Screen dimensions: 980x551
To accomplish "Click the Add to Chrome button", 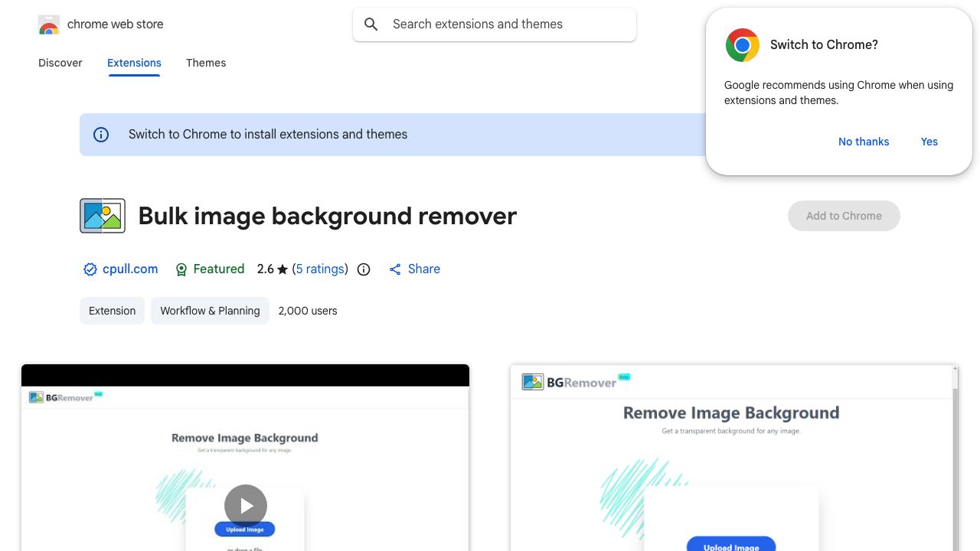I will (x=844, y=216).
